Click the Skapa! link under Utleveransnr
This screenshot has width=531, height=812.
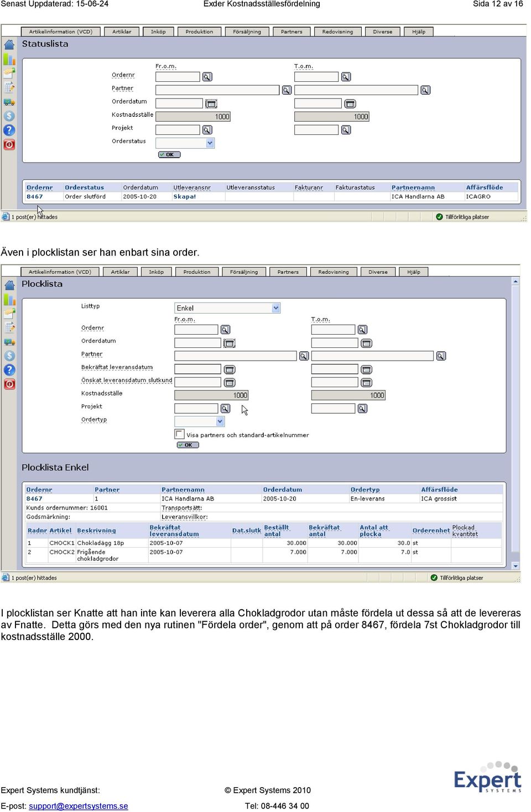click(x=185, y=197)
